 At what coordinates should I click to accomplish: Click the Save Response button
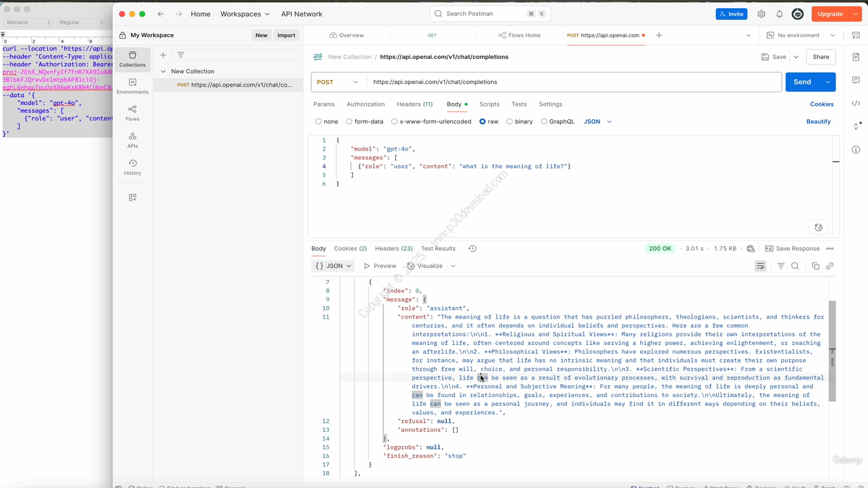click(792, 249)
